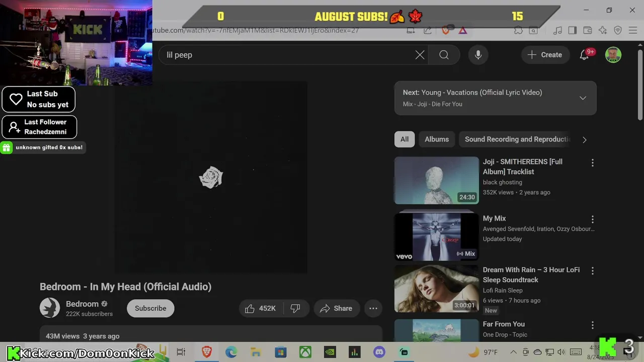This screenshot has height=362, width=644.
Task: Open more actions for the video
Action: click(x=373, y=308)
